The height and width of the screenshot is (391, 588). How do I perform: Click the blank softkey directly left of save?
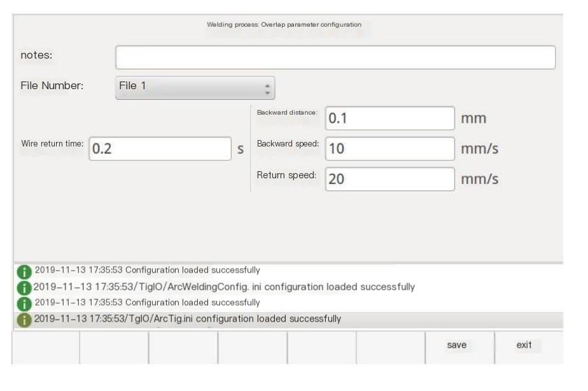[x=390, y=348]
